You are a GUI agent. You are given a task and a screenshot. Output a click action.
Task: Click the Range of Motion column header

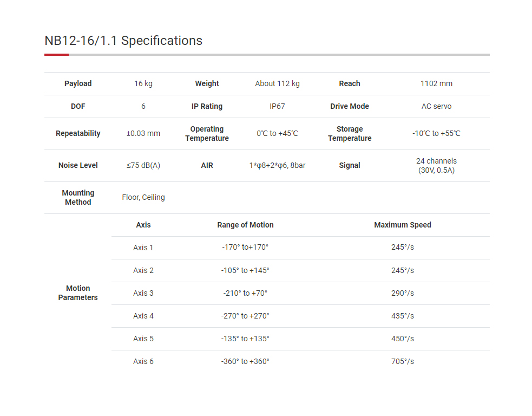click(245, 225)
